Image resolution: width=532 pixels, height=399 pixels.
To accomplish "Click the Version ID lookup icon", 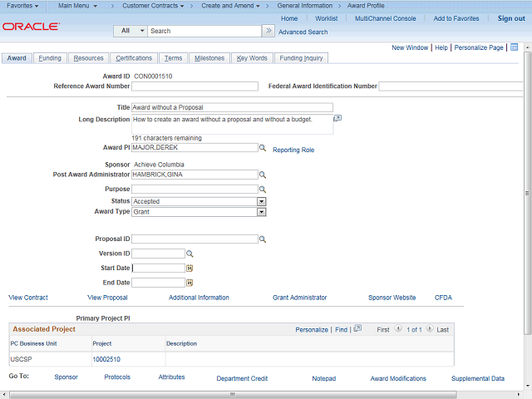I will (190, 254).
